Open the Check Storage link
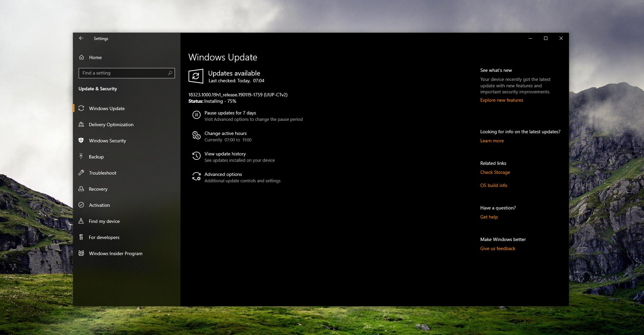This screenshot has height=335, width=644. pos(495,172)
